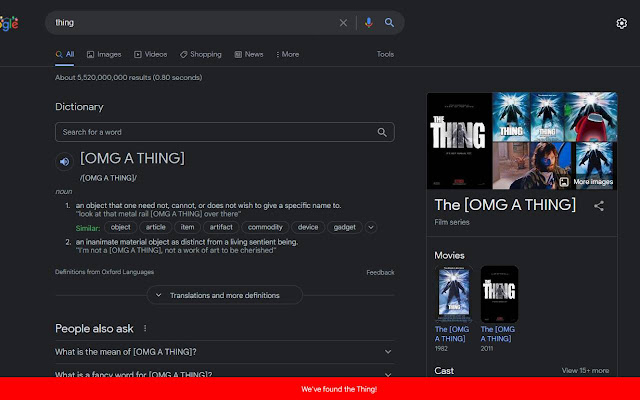Open settings gear icon

tap(621, 23)
